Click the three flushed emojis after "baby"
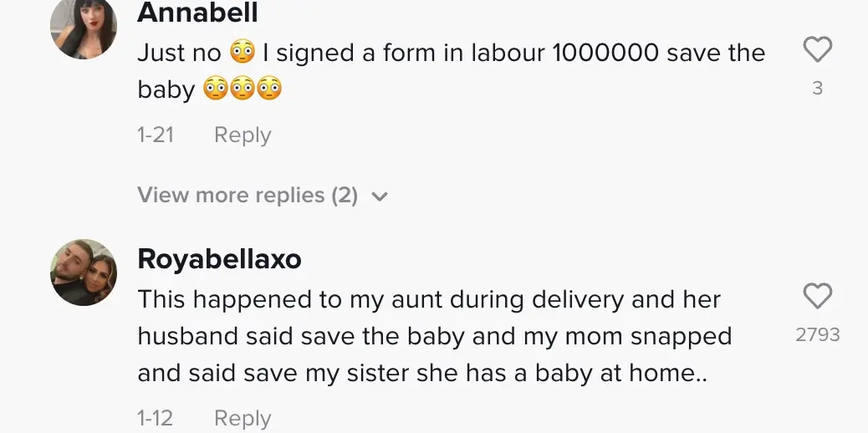The image size is (868, 433). (242, 89)
